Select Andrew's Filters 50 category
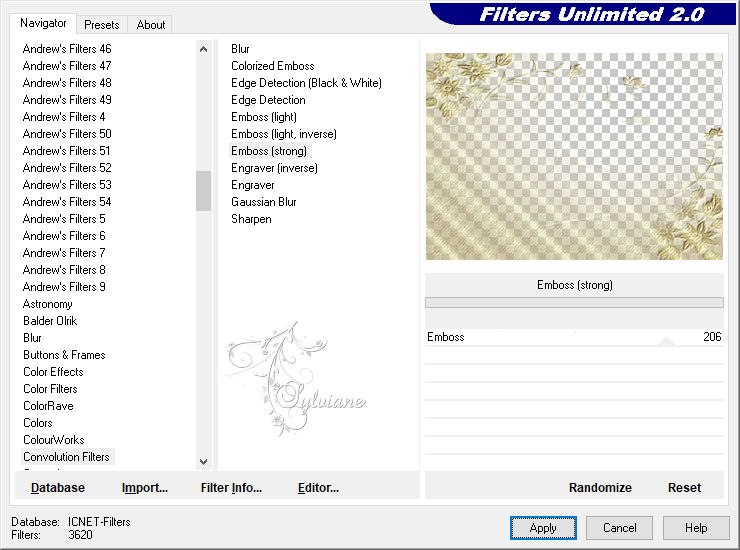 67,134
